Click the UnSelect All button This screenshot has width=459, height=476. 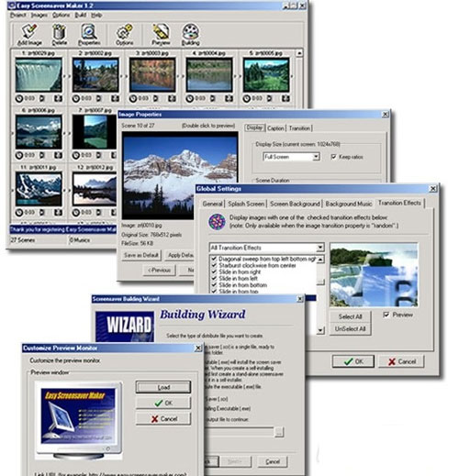(x=350, y=329)
